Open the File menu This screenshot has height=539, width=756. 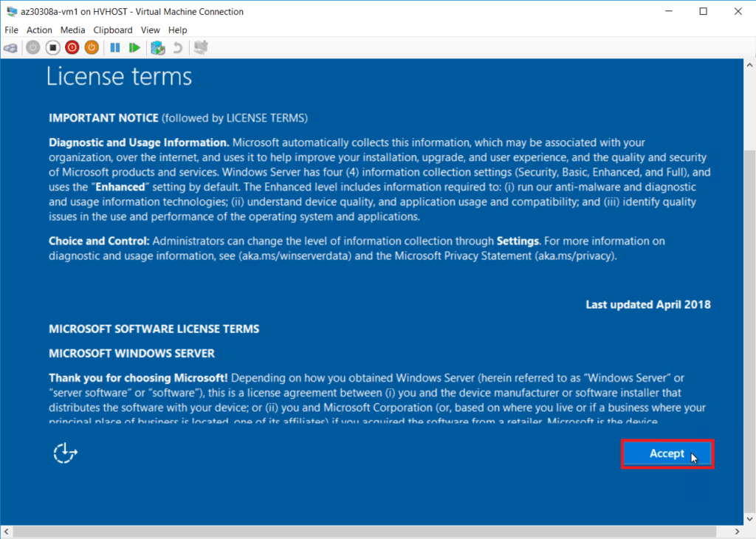click(x=11, y=30)
